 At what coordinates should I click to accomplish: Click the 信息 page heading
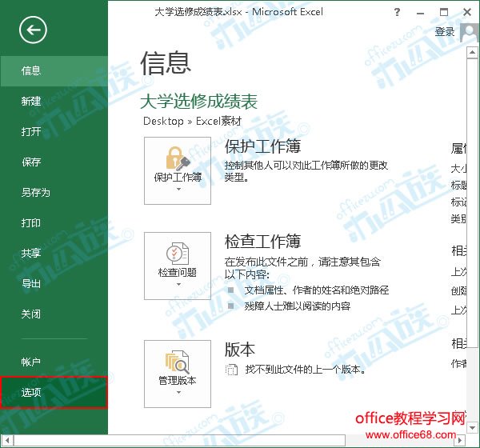[166, 62]
